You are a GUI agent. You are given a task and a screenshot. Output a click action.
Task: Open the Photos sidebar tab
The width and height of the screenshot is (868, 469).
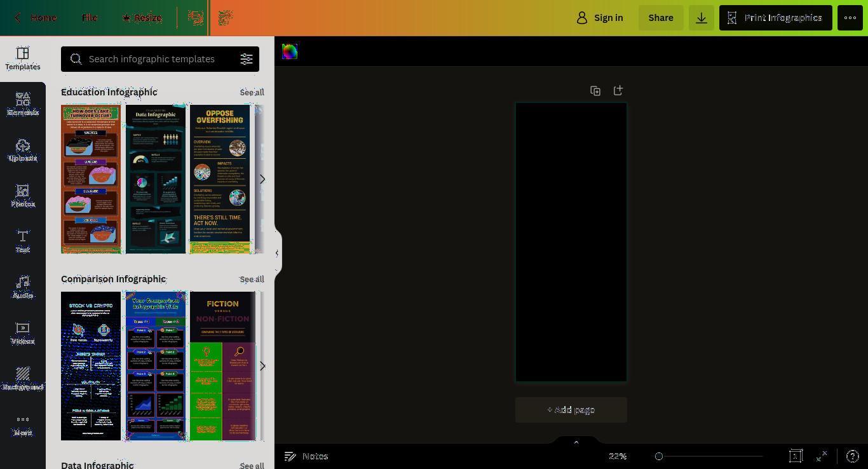pos(23,196)
